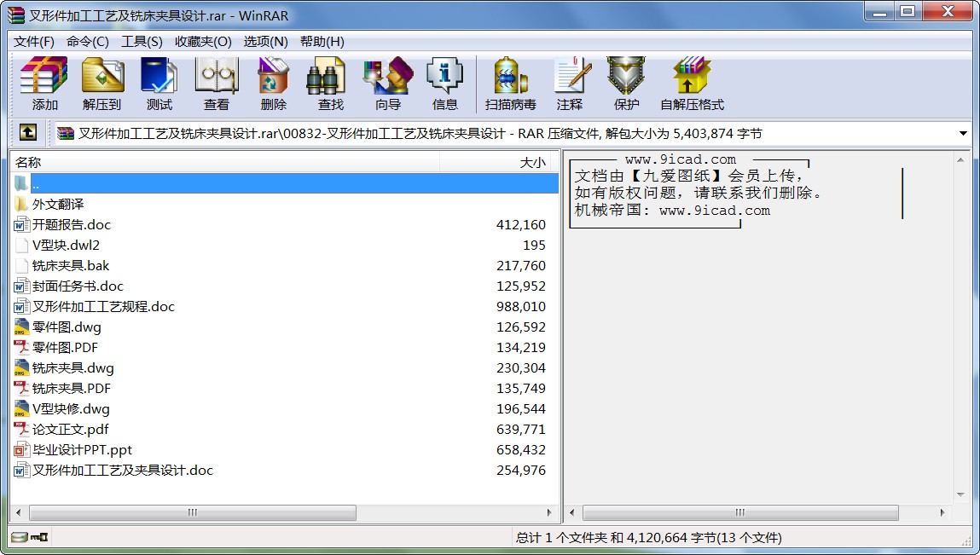Open the 收藏夹(O) menu
Image resolution: width=980 pixels, height=555 pixels.
[203, 41]
